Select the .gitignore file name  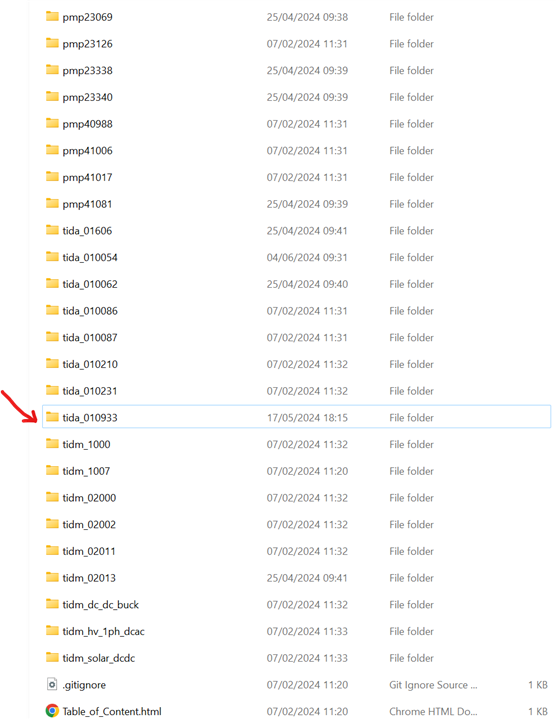click(84, 685)
